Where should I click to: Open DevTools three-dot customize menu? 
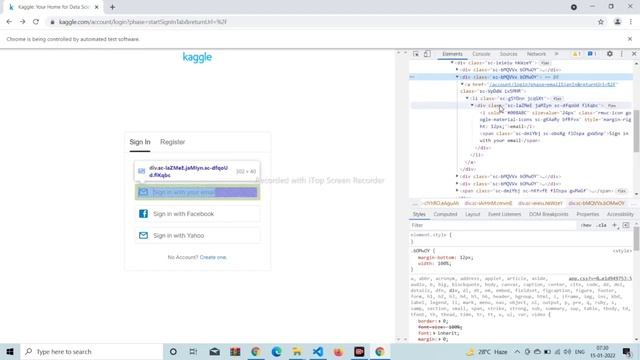click(x=622, y=54)
